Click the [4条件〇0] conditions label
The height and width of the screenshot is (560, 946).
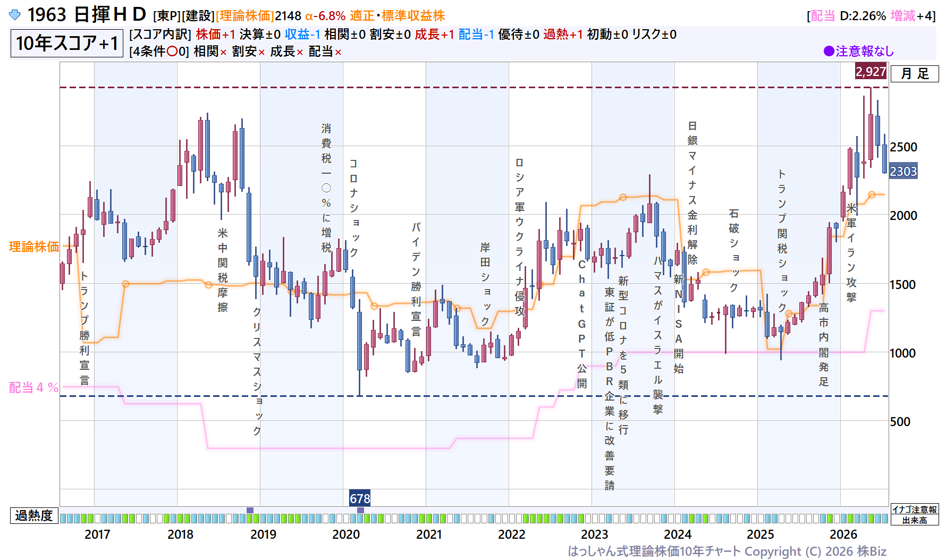159,52
